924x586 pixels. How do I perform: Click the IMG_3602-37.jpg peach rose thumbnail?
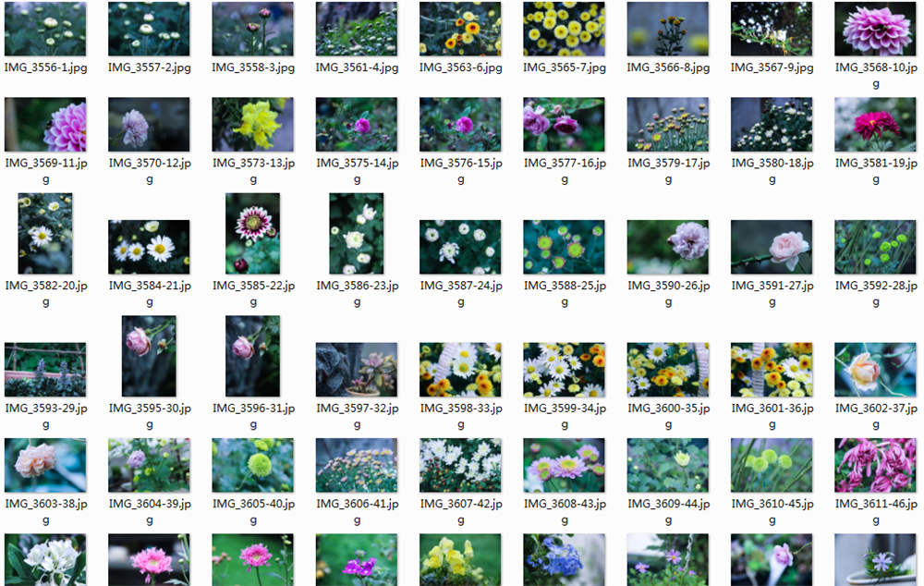point(875,369)
